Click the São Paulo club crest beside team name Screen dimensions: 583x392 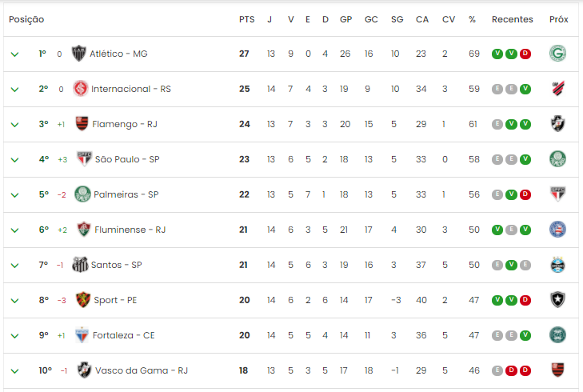[85, 159]
